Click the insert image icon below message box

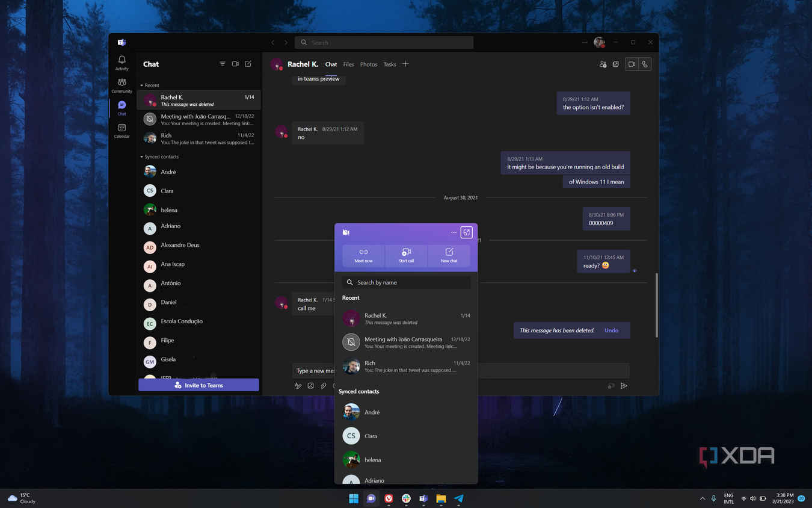click(310, 386)
